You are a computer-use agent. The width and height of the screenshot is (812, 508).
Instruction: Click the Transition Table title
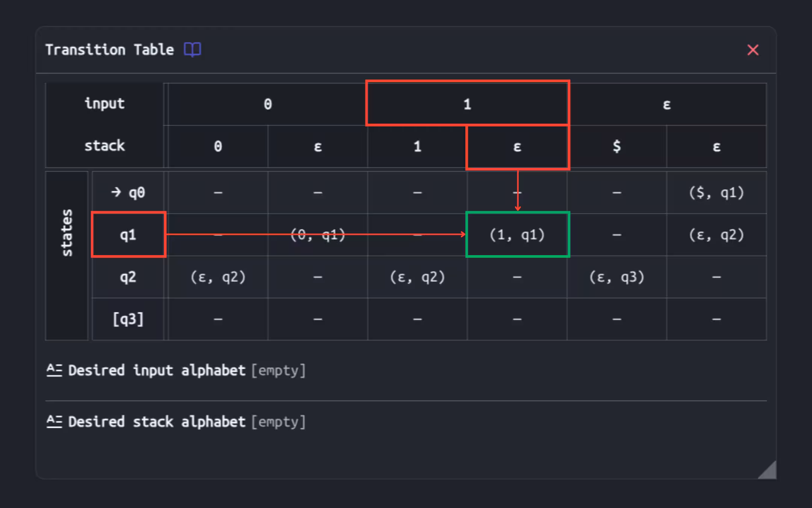point(110,50)
